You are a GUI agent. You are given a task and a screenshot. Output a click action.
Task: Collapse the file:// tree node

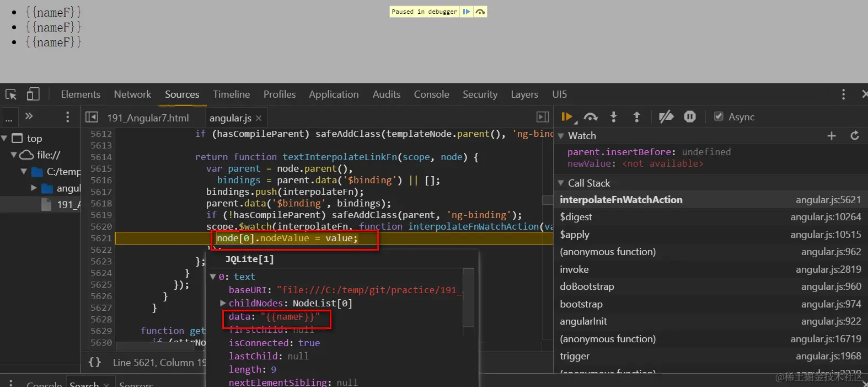14,155
